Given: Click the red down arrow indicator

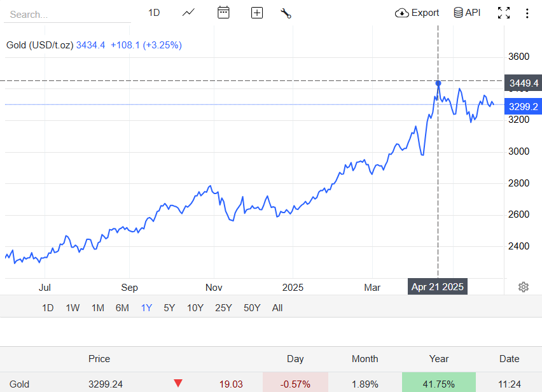Looking at the screenshot, I should pyautogui.click(x=178, y=383).
